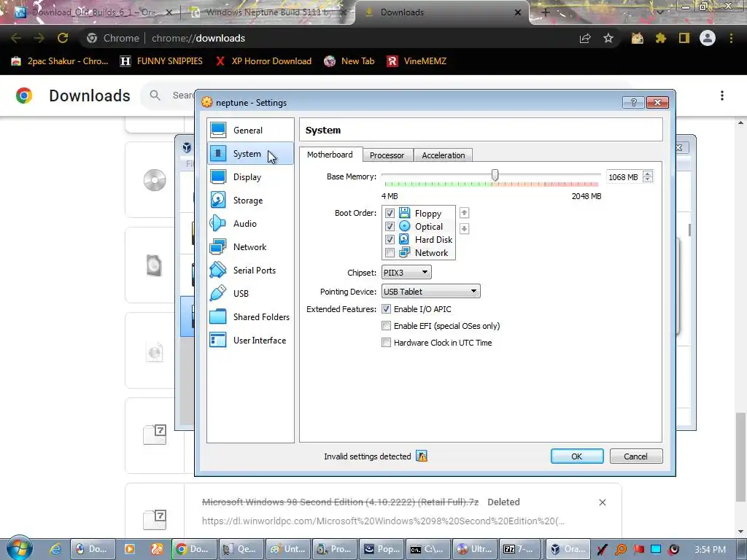The image size is (747, 560).
Task: Launch Internet Explorer from taskbar
Action: (55, 549)
